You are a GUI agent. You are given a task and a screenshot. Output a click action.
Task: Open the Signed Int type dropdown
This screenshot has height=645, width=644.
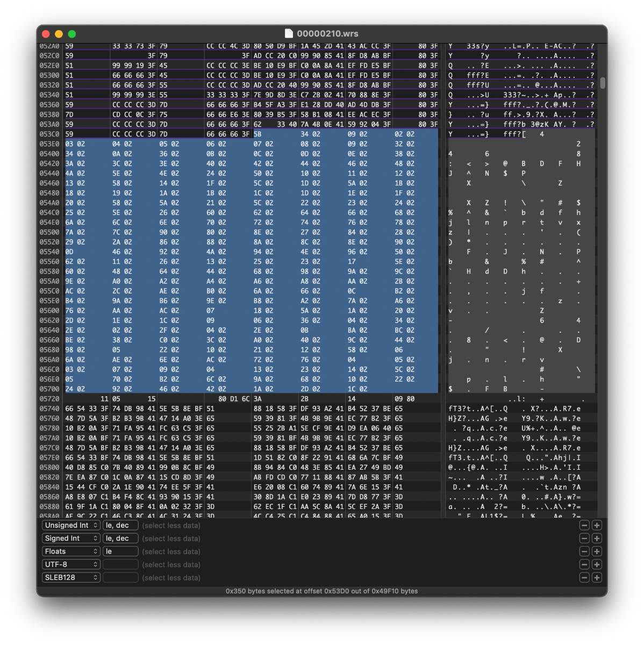point(71,539)
